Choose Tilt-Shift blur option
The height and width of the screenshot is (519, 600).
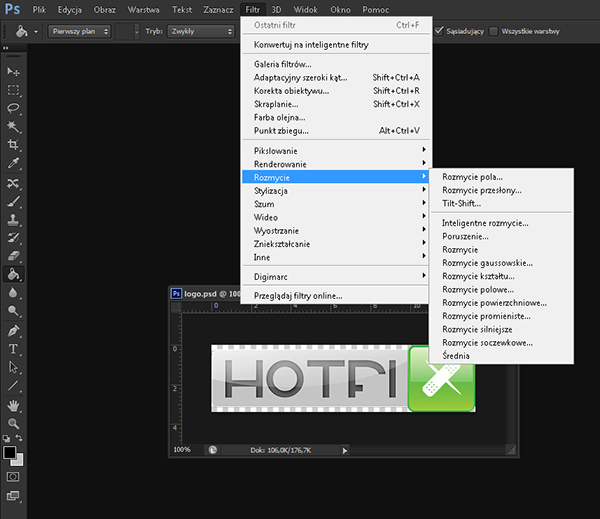(x=501, y=203)
